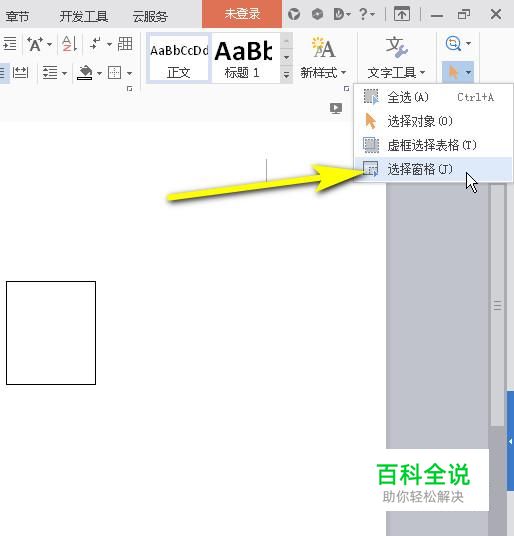Choose Select All (A) menu item

433,97
